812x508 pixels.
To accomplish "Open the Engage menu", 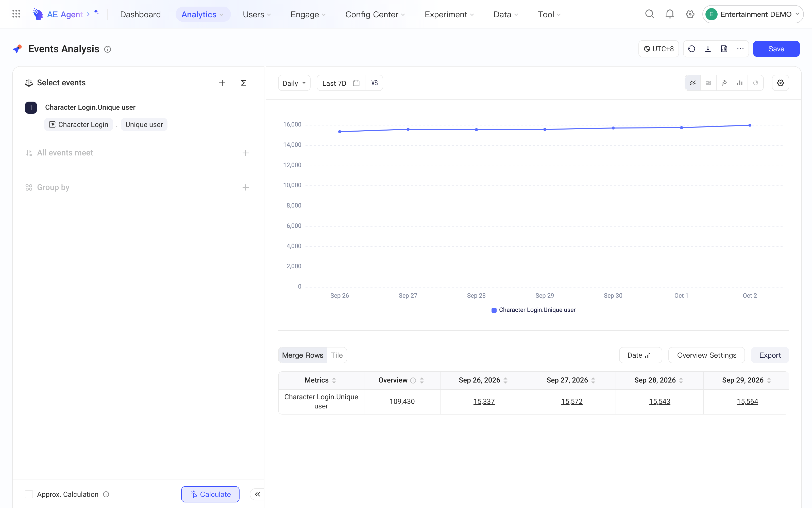I will point(308,14).
